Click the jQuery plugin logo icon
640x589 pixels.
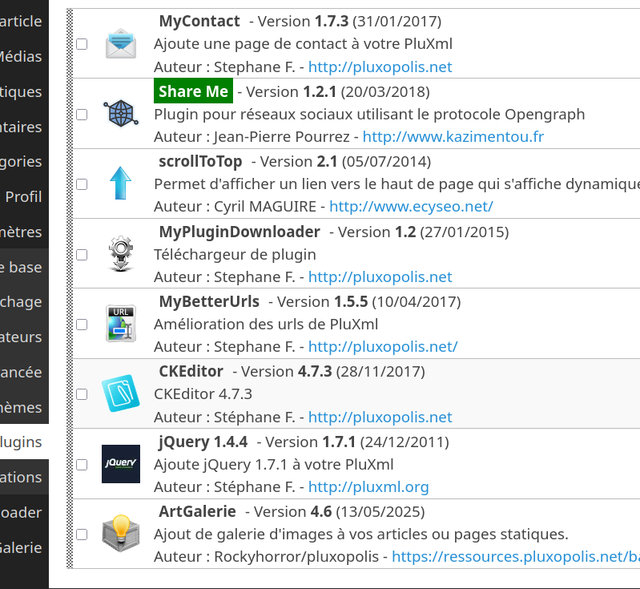coord(121,464)
